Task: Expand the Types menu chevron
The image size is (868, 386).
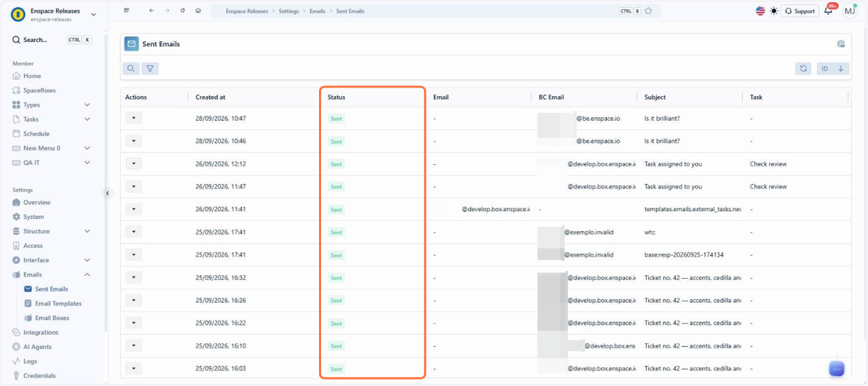Action: click(88, 105)
